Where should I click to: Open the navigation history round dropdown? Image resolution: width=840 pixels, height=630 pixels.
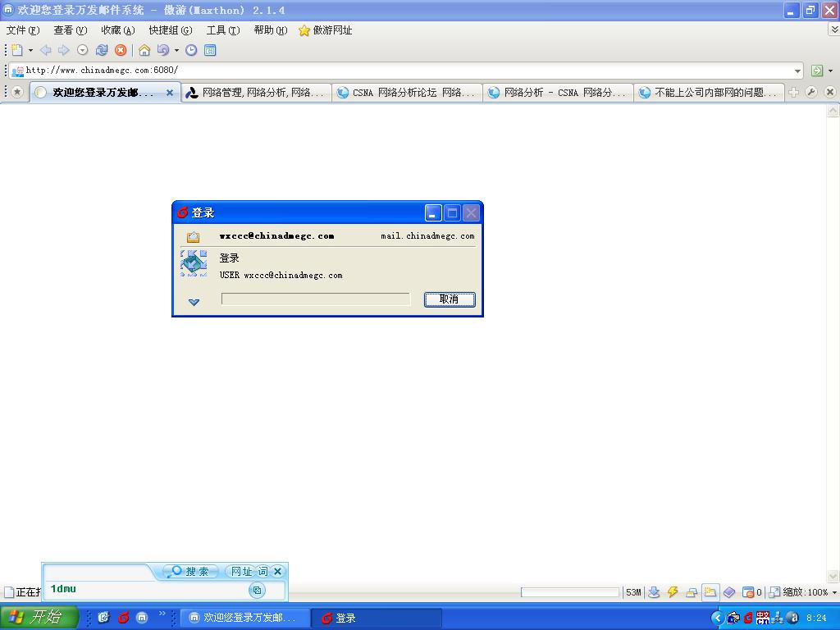[83, 50]
